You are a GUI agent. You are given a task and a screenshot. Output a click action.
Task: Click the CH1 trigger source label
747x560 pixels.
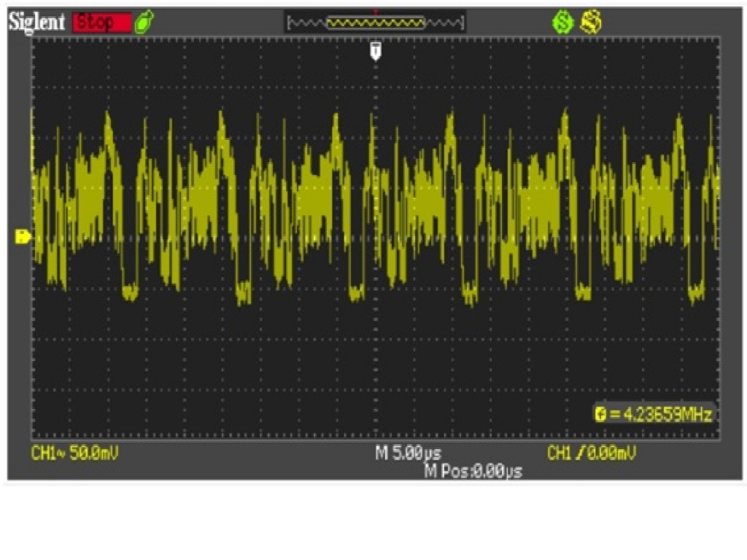point(559,454)
